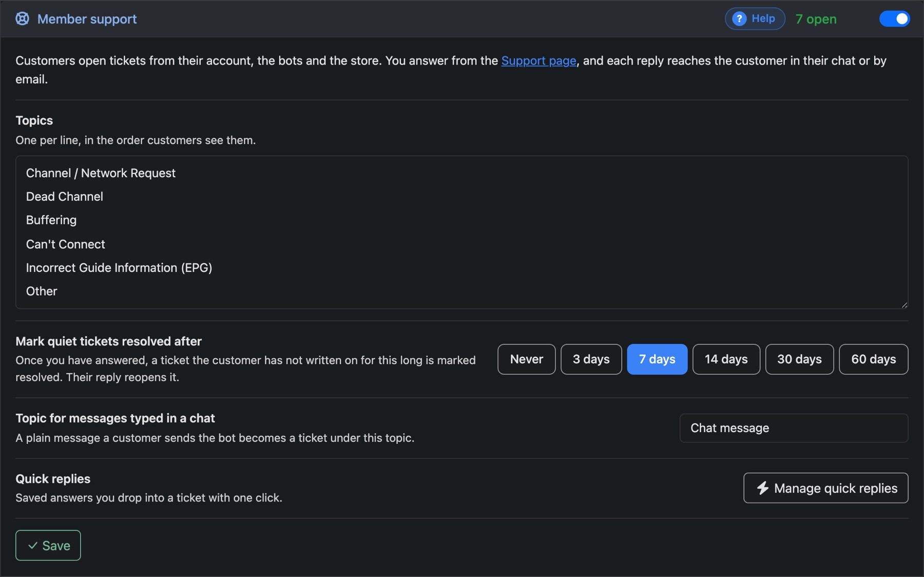Click the Buffering topic line

coord(51,220)
